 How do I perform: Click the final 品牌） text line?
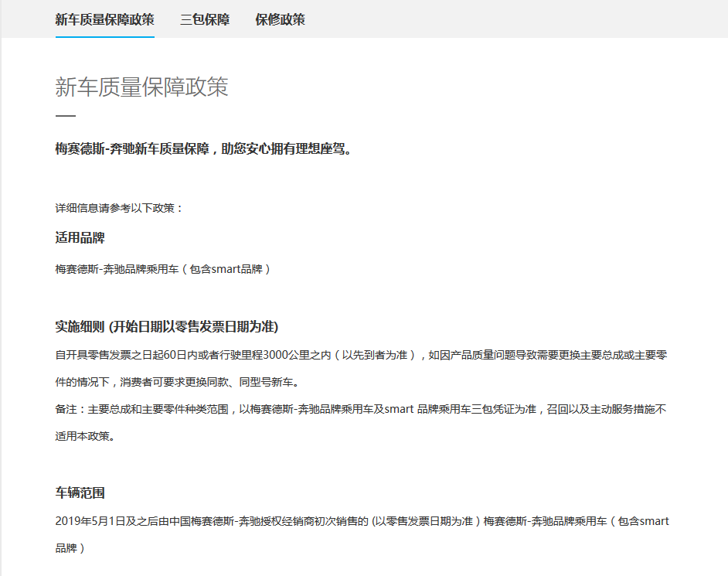[x=70, y=549]
